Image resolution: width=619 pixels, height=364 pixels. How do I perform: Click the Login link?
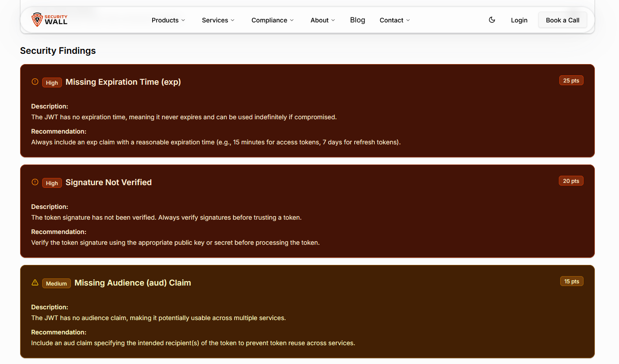pyautogui.click(x=519, y=20)
